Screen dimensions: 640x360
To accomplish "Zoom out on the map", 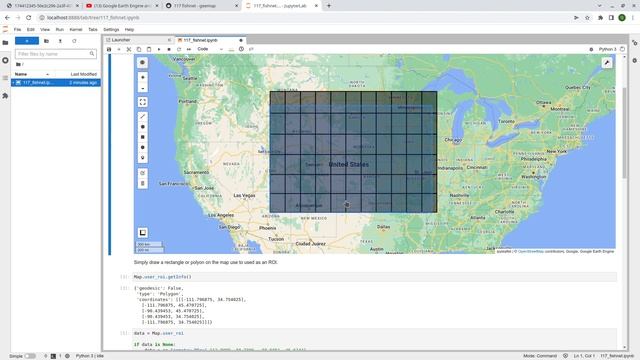I will coord(142,88).
